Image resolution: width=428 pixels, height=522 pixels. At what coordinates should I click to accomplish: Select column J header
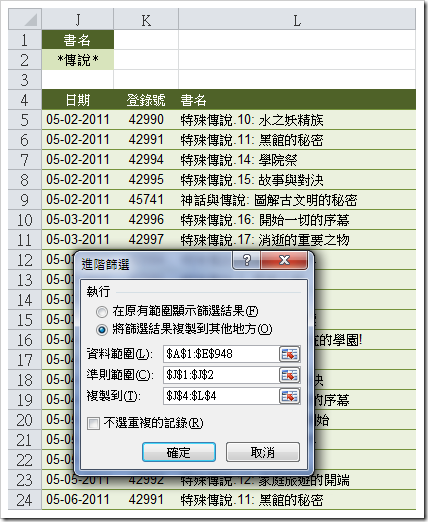coord(78,20)
